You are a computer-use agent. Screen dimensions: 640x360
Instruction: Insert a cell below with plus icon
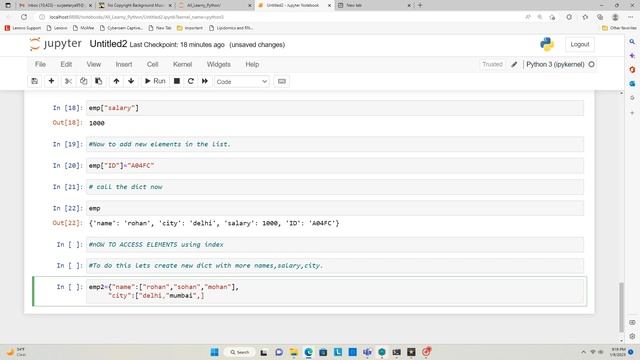51,81
